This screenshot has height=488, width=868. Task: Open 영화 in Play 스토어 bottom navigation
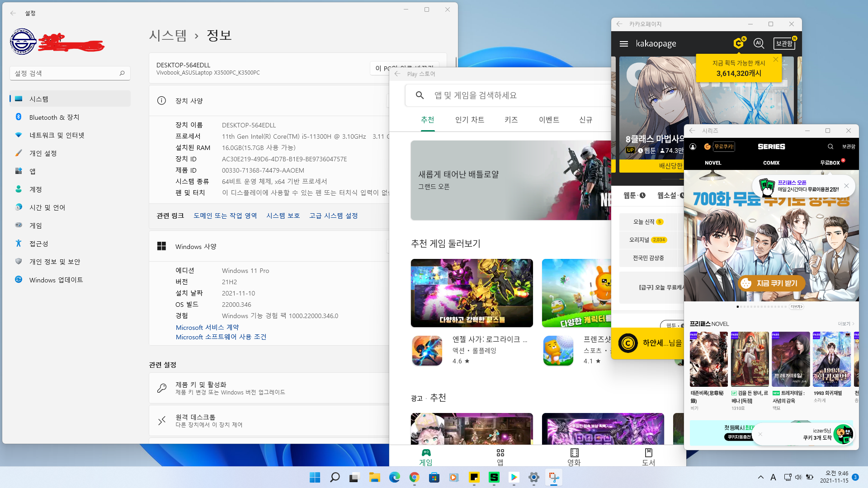coord(574,457)
